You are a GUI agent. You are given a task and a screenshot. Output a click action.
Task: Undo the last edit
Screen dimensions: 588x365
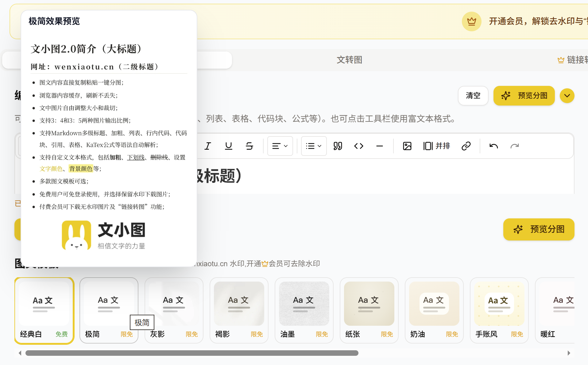pyautogui.click(x=494, y=146)
